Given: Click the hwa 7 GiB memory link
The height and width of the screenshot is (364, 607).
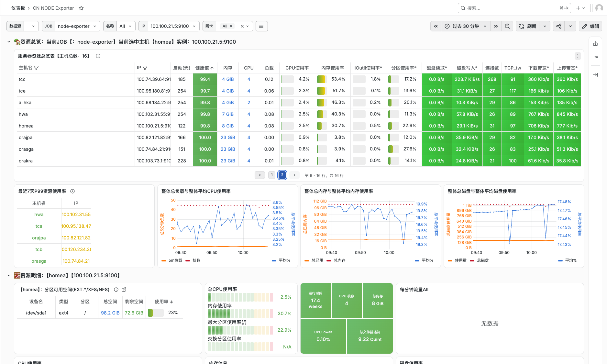Looking at the screenshot, I should tap(228, 114).
